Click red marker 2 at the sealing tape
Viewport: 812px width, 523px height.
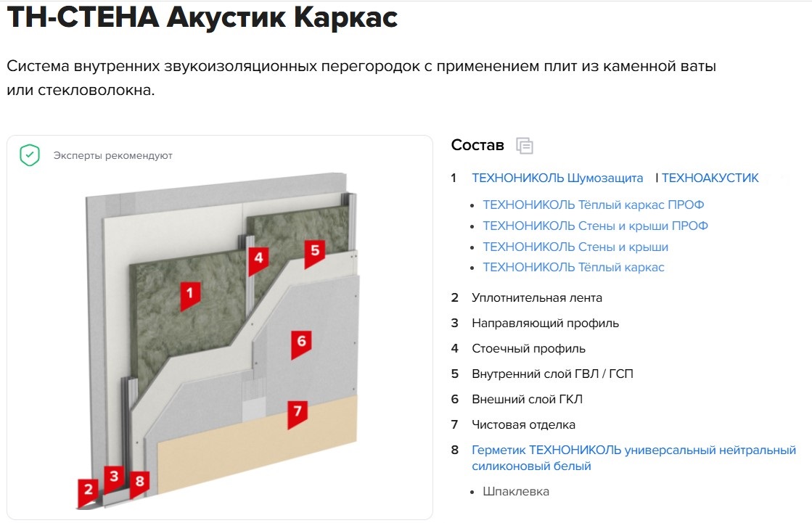(x=88, y=490)
